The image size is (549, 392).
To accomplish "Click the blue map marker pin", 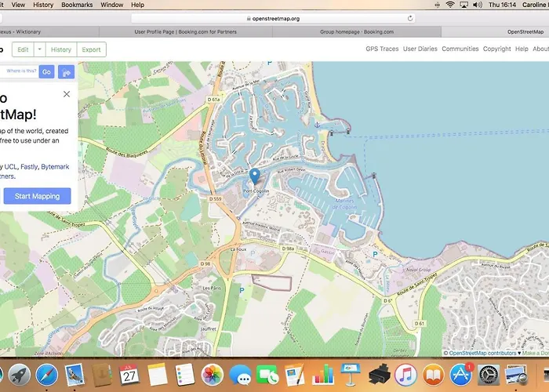I will [255, 176].
